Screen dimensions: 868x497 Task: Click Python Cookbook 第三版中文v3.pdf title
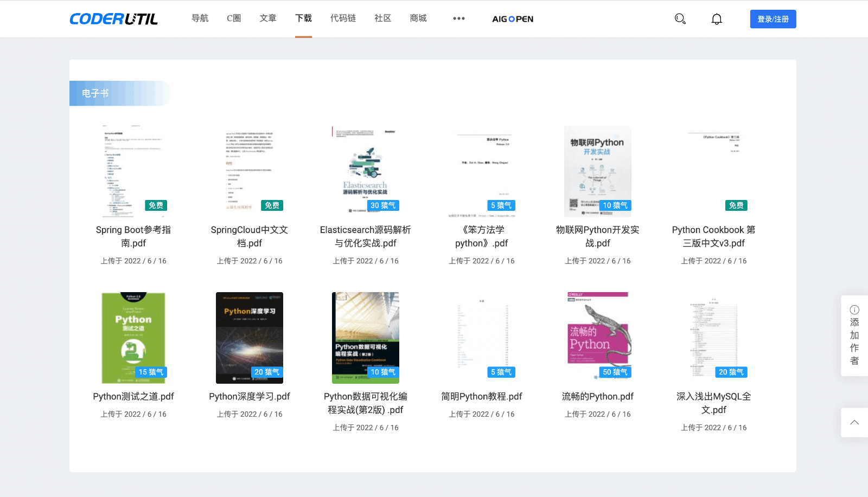click(714, 236)
